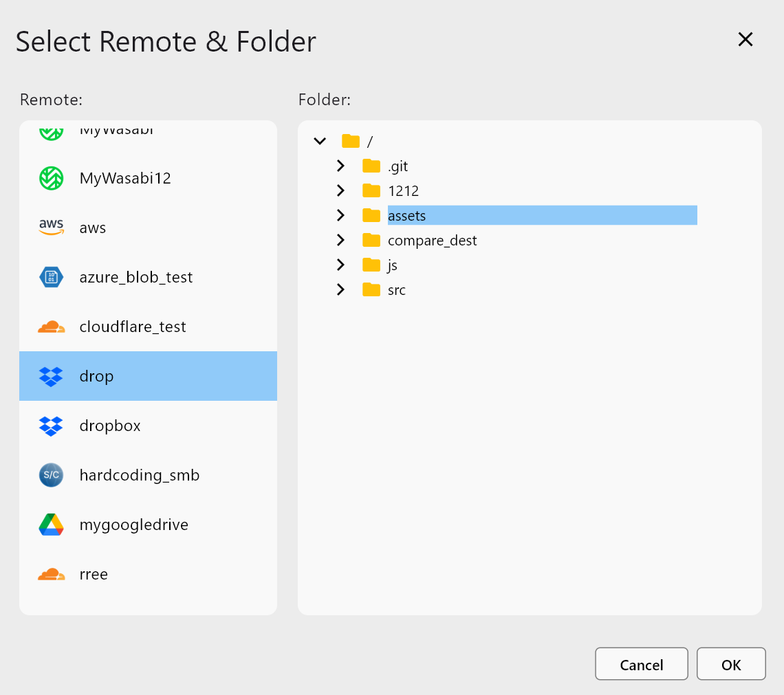
Task: Select the 1212 folder in the tree
Action: tap(402, 190)
